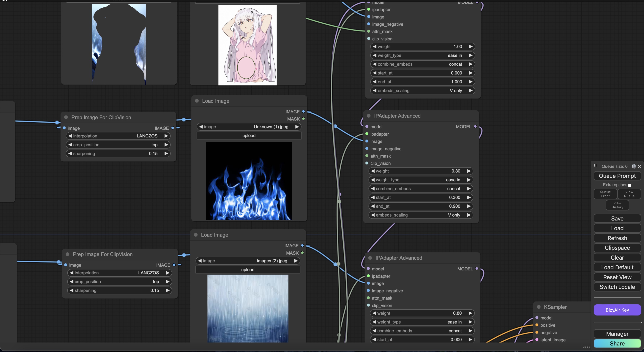Viewport: 644px width, 352px height.
Task: Collapse upper Prep Image For ClipVision node
Action: tap(66, 117)
